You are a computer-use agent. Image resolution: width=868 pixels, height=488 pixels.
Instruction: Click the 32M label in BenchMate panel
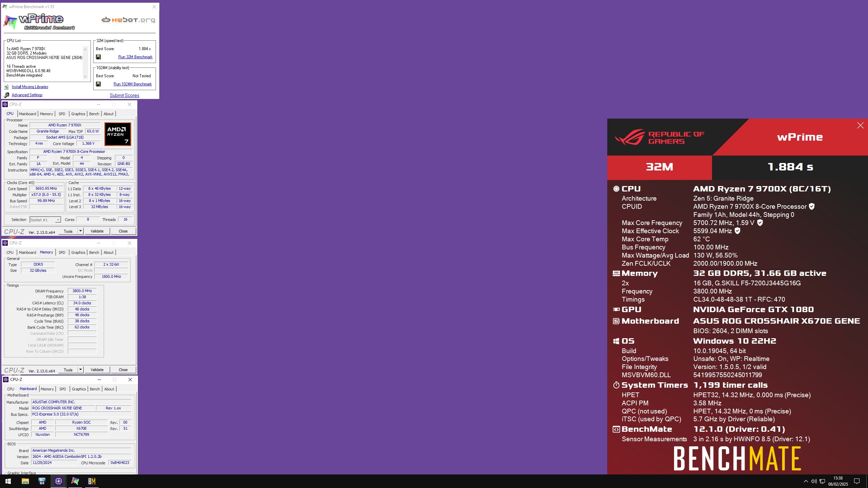pyautogui.click(x=659, y=167)
